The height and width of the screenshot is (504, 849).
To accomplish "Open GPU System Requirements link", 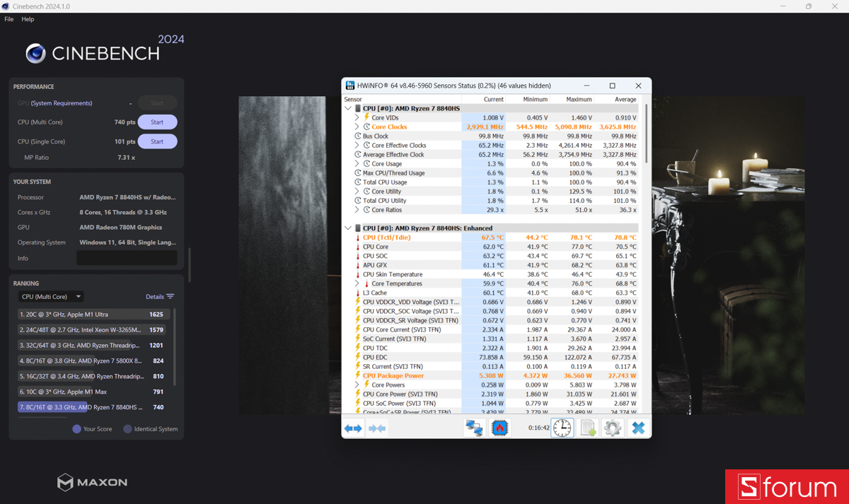I will pyautogui.click(x=62, y=103).
